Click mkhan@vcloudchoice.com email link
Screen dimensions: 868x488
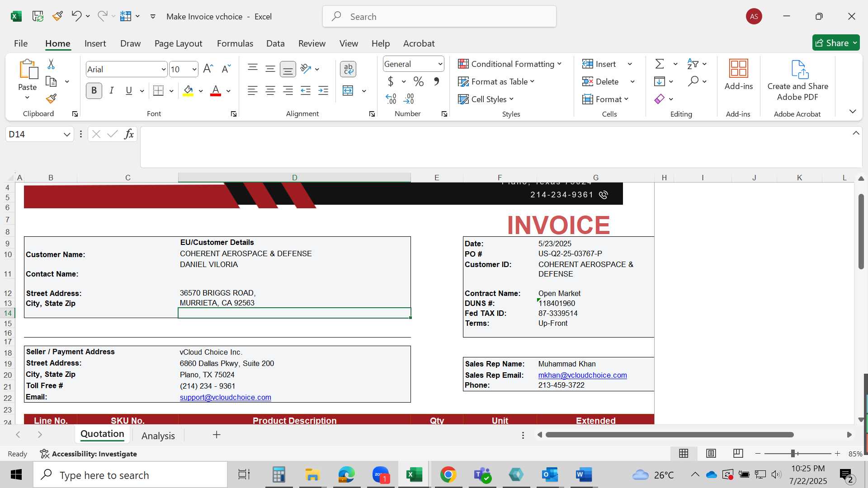[582, 375]
